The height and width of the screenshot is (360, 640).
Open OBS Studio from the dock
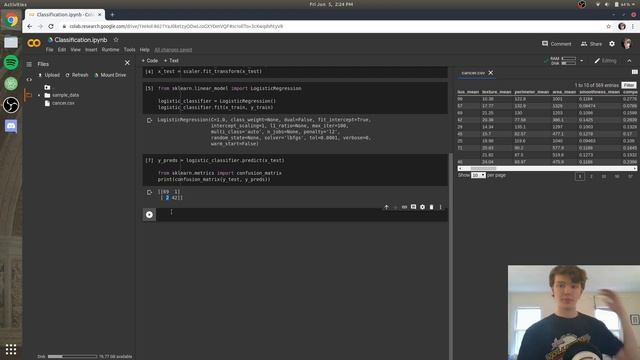(x=11, y=105)
